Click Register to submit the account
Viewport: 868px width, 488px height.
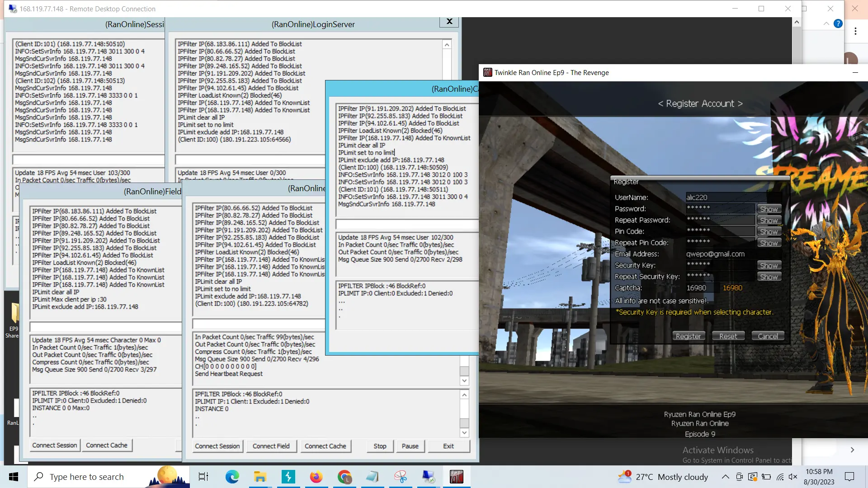[x=688, y=336]
